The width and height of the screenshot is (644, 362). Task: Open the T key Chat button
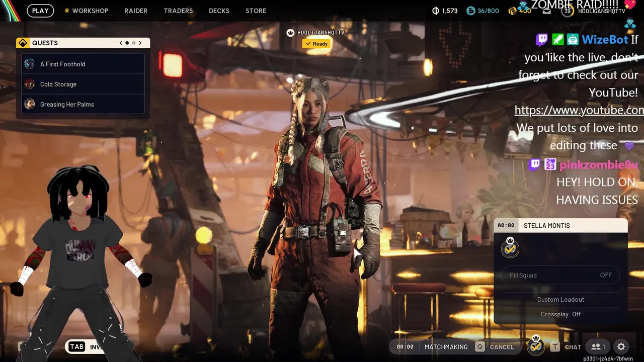coord(566,347)
